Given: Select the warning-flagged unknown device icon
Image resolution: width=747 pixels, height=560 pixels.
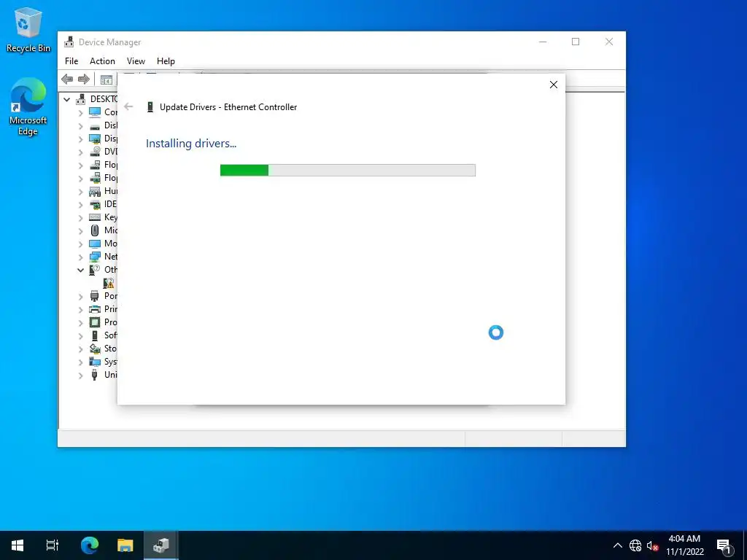Looking at the screenshot, I should [109, 284].
